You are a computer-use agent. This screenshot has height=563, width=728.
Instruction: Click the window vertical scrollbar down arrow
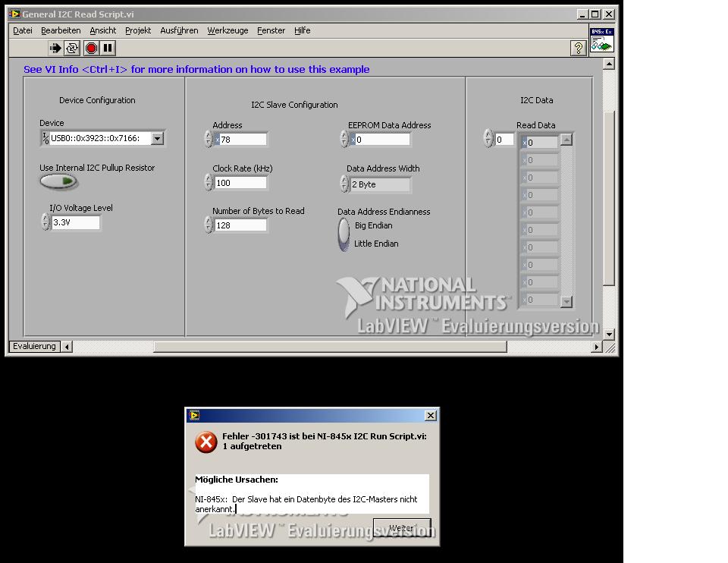tap(609, 334)
